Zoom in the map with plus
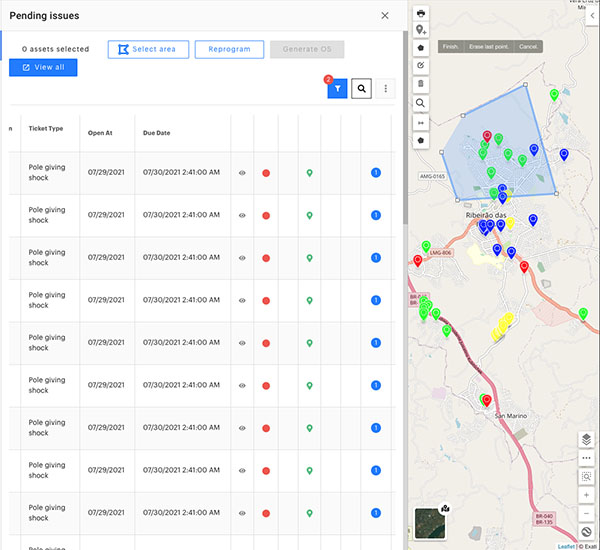This screenshot has width=600, height=550. [x=586, y=495]
